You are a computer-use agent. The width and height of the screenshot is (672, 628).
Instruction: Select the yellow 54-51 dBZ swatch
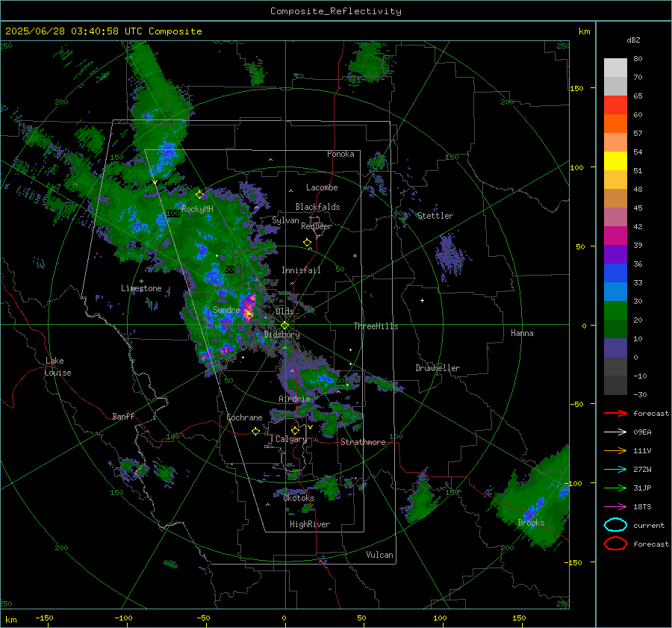pyautogui.click(x=615, y=161)
